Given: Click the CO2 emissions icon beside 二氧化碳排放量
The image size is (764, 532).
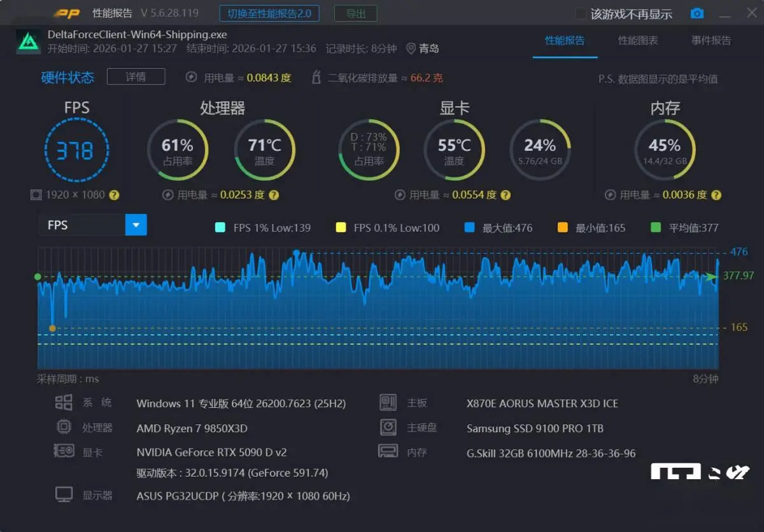Looking at the screenshot, I should coord(316,76).
